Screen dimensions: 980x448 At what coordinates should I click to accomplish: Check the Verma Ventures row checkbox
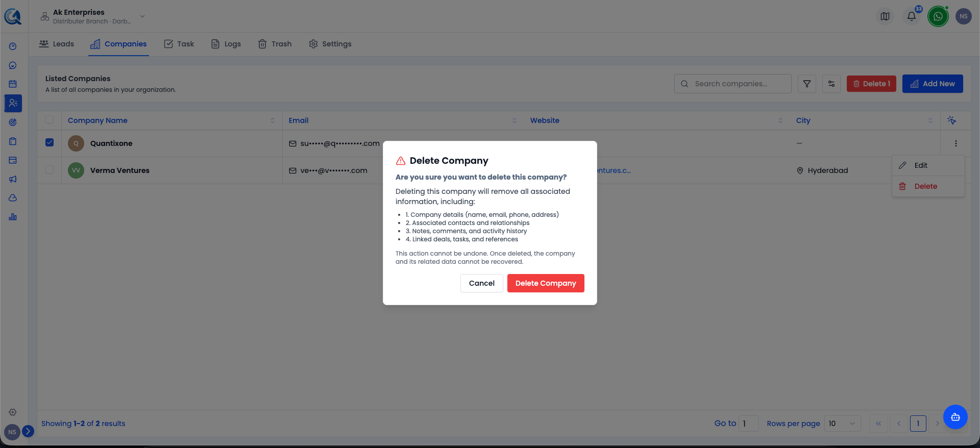coord(50,169)
